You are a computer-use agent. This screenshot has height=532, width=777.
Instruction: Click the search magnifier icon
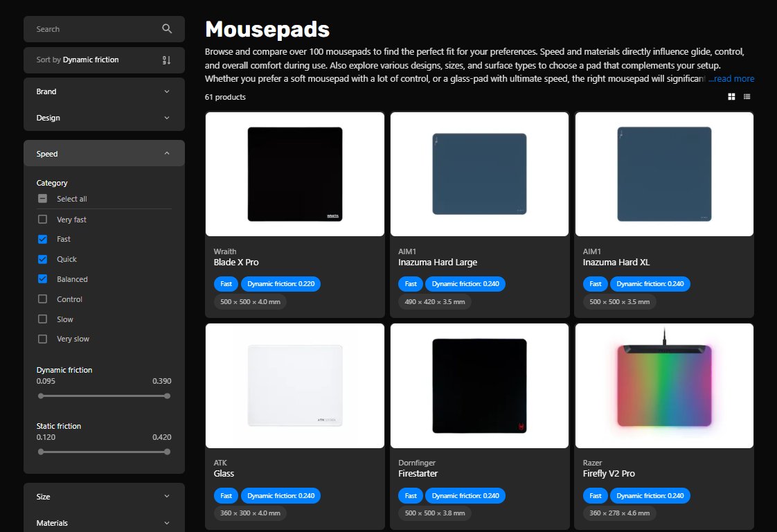pyautogui.click(x=167, y=28)
